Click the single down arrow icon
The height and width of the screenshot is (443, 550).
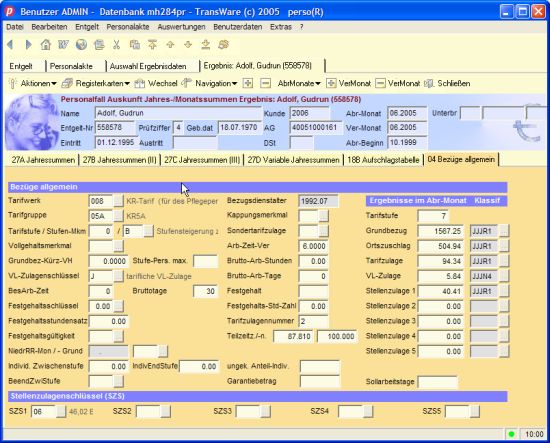point(188,45)
